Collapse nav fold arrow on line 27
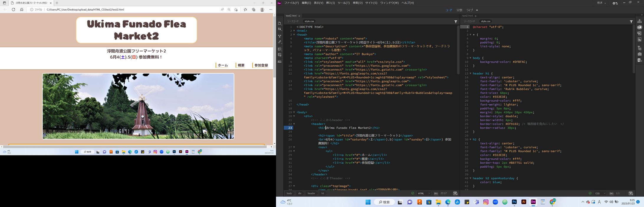The image size is (644, 207). (294, 147)
